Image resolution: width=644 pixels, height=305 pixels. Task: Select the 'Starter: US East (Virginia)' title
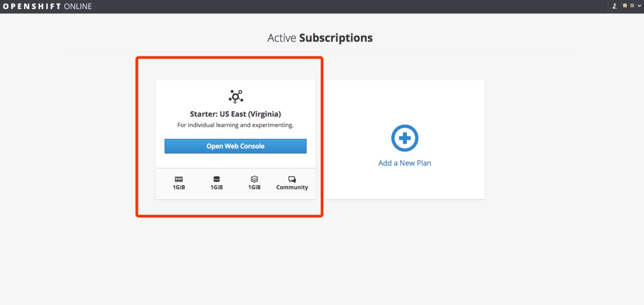point(235,114)
